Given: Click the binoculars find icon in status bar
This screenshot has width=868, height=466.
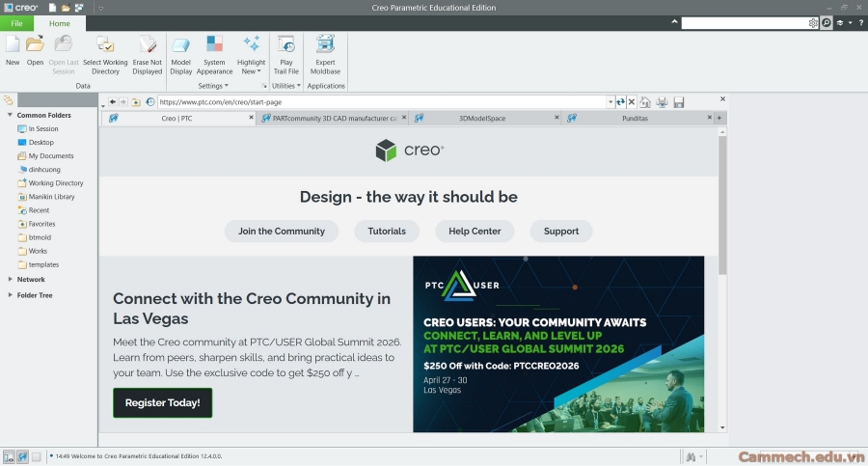Looking at the screenshot, I should click(x=691, y=457).
